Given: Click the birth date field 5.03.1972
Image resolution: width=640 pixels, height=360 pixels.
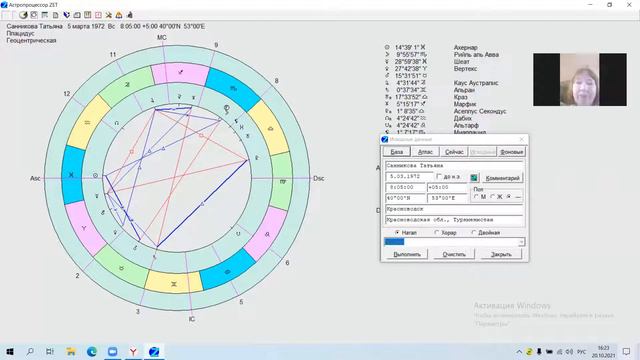Looking at the screenshot, I should 409,176.
